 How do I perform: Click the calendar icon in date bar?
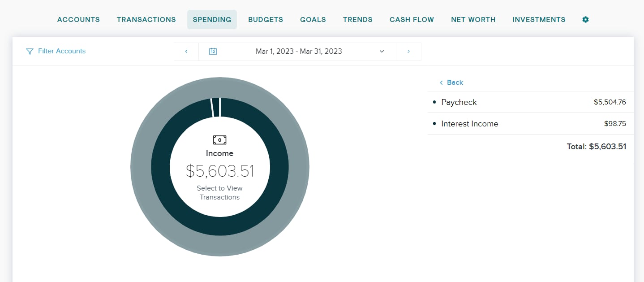(x=213, y=52)
